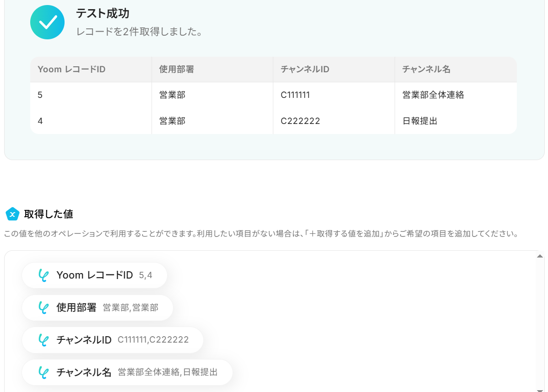Click the 使用部署 column header
Image resolution: width=548 pixels, height=392 pixels.
pos(212,70)
